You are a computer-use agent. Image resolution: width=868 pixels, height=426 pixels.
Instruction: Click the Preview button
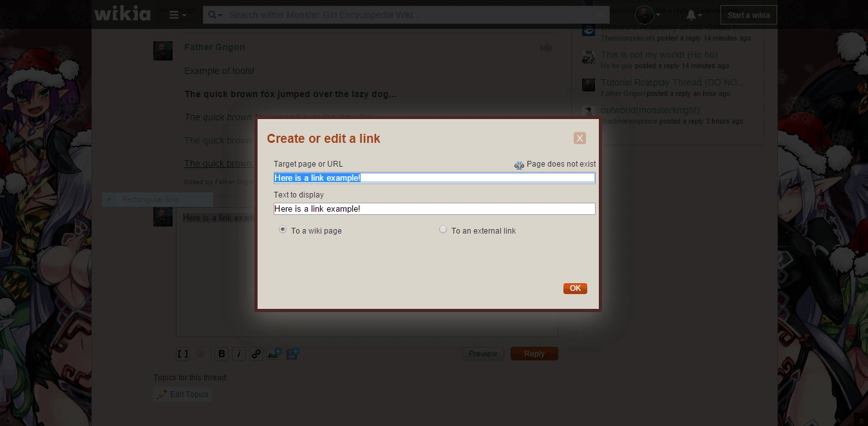[483, 354]
